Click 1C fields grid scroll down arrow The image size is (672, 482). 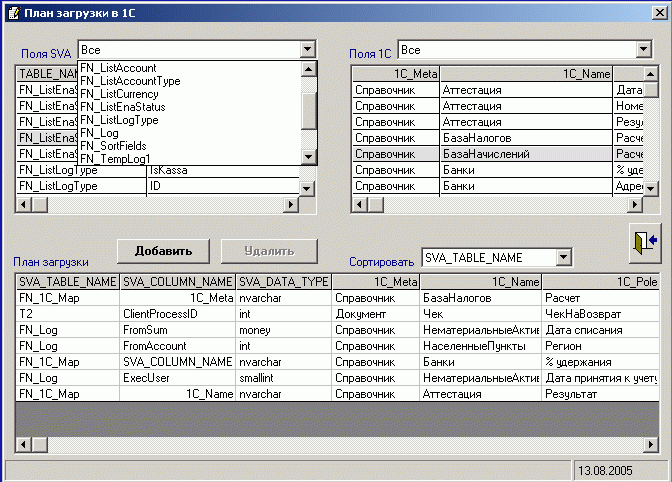click(x=651, y=188)
